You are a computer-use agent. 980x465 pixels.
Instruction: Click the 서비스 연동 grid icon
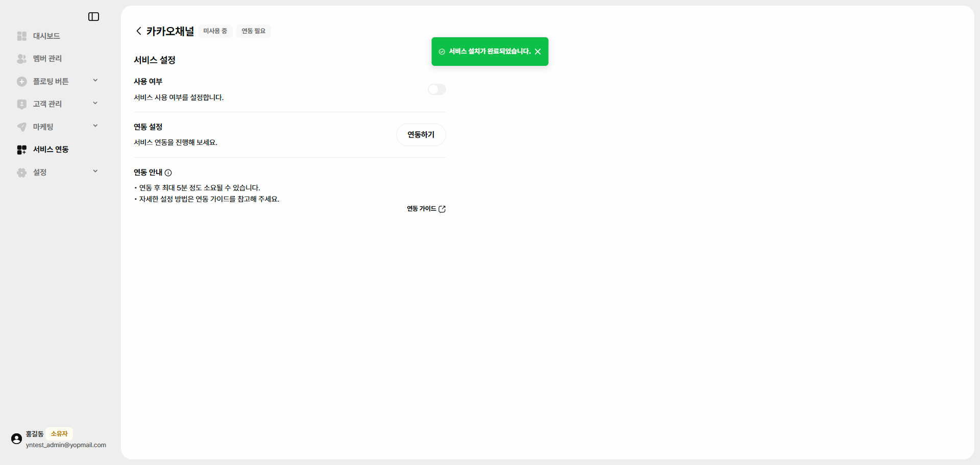(21, 150)
